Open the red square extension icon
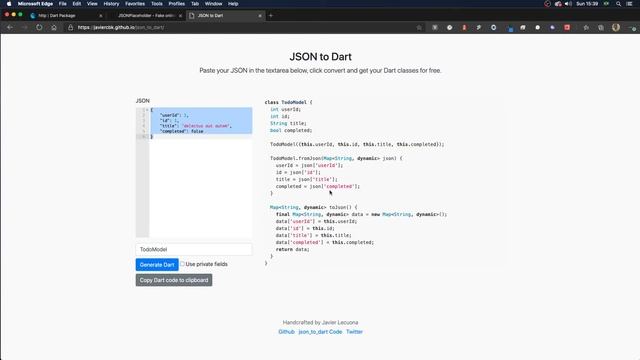Viewport: 640px width, 360px height. (x=567, y=27)
